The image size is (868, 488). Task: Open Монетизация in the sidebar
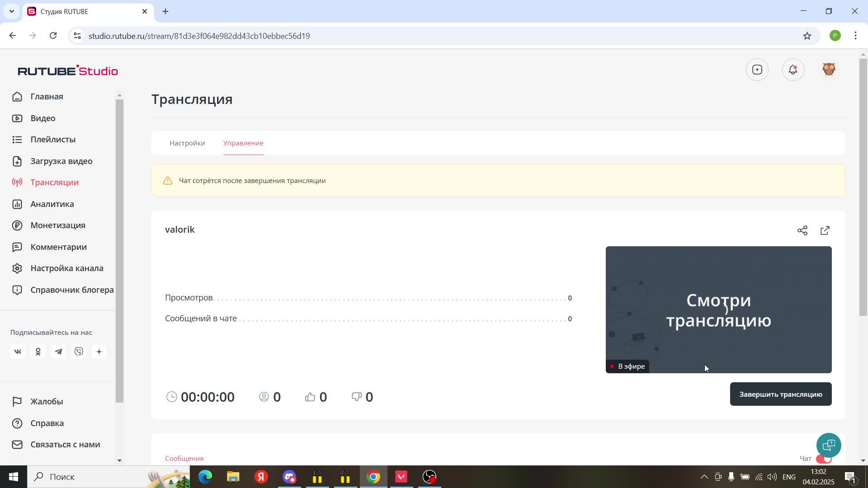click(58, 225)
